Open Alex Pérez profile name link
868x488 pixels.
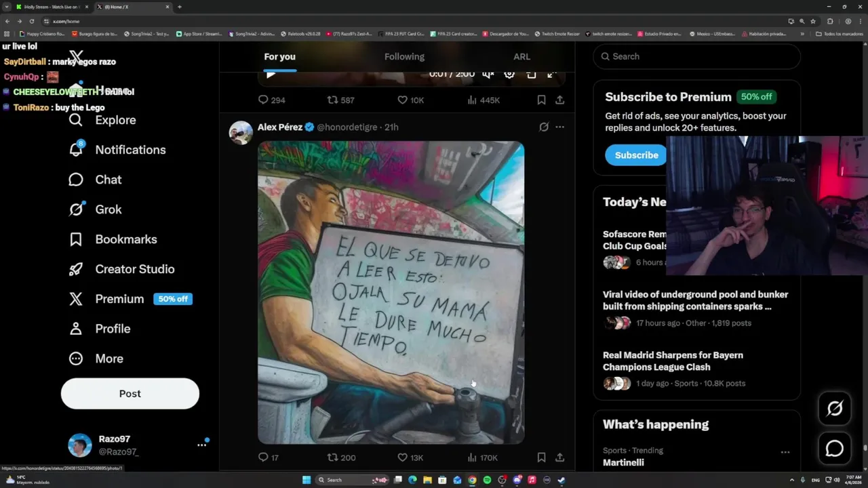280,127
